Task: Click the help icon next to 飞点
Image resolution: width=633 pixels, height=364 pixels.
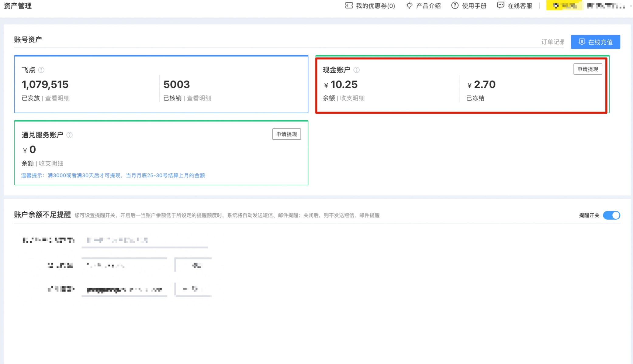Action: pos(41,70)
